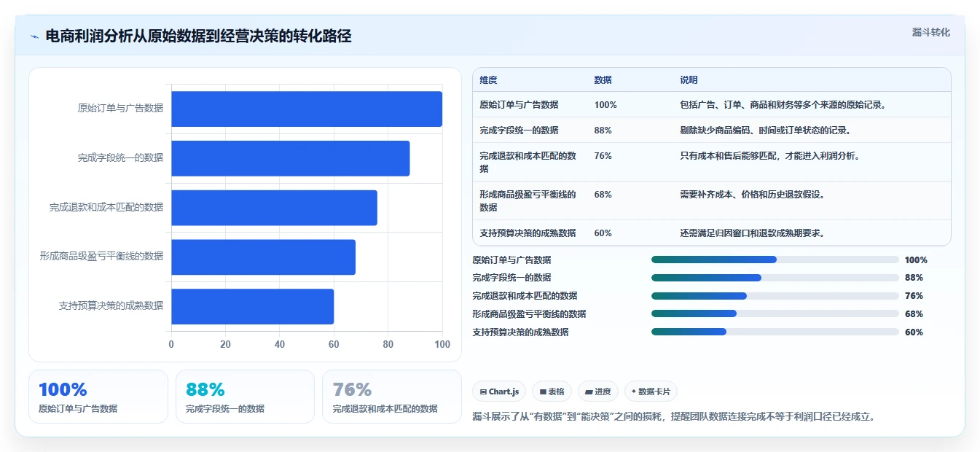
Task: Click the description 剔除缺少商品编码、时间或订单状态的记录
Action: point(765,130)
